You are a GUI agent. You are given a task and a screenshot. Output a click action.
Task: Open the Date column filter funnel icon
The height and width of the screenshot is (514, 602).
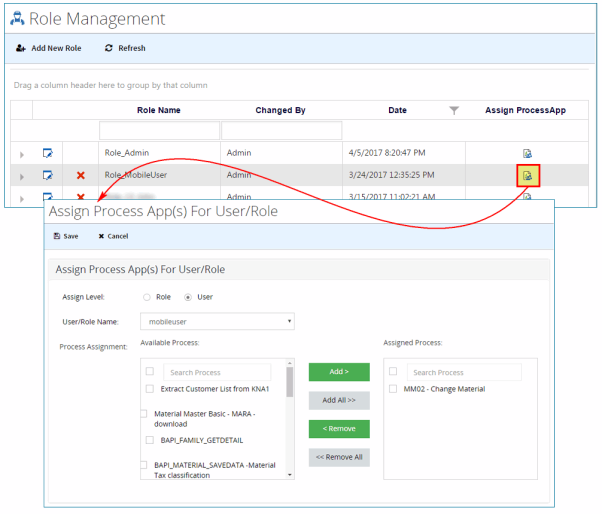tap(454, 111)
